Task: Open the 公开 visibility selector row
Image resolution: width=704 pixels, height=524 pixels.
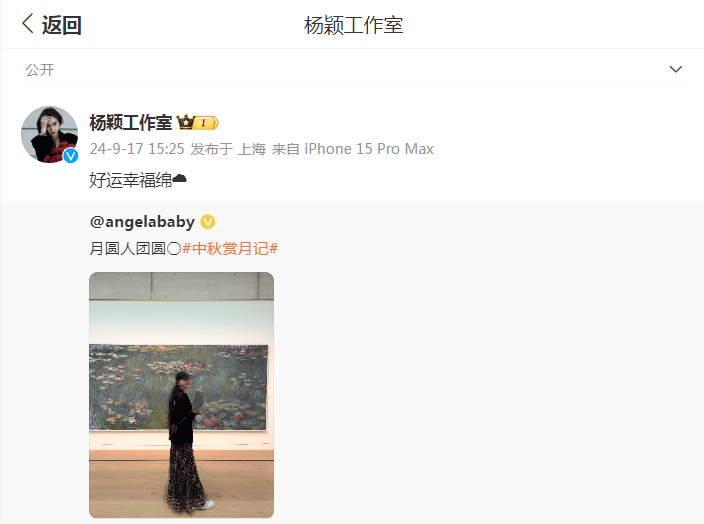Action: (353, 70)
